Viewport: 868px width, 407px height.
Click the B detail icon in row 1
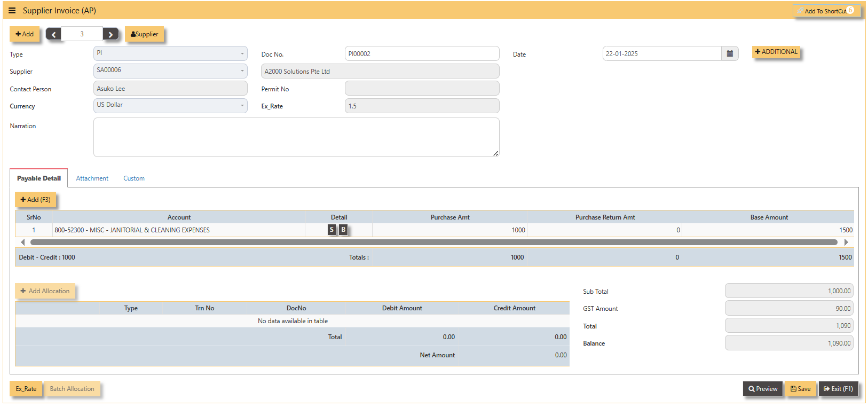[343, 230]
